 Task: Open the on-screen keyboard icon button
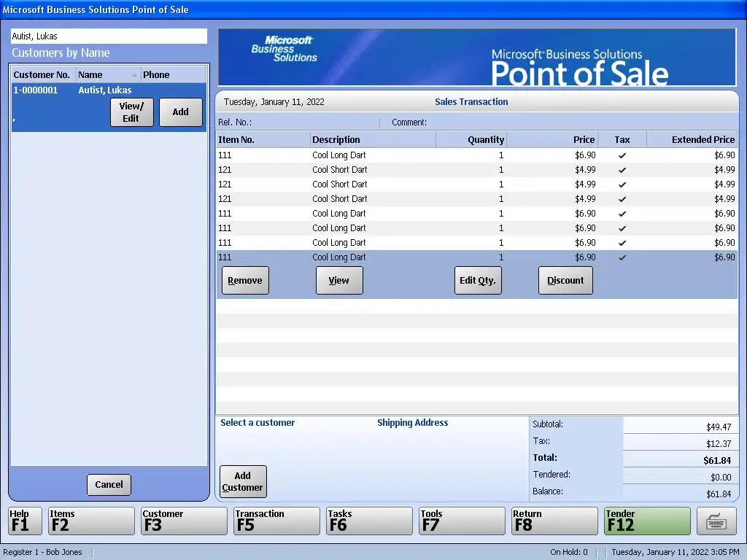[716, 521]
